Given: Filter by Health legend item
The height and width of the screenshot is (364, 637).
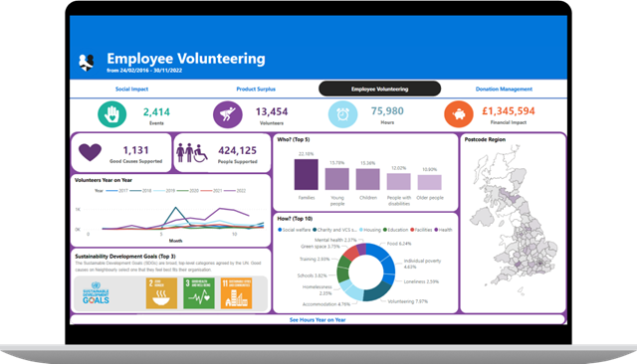Looking at the screenshot, I should [x=443, y=230].
